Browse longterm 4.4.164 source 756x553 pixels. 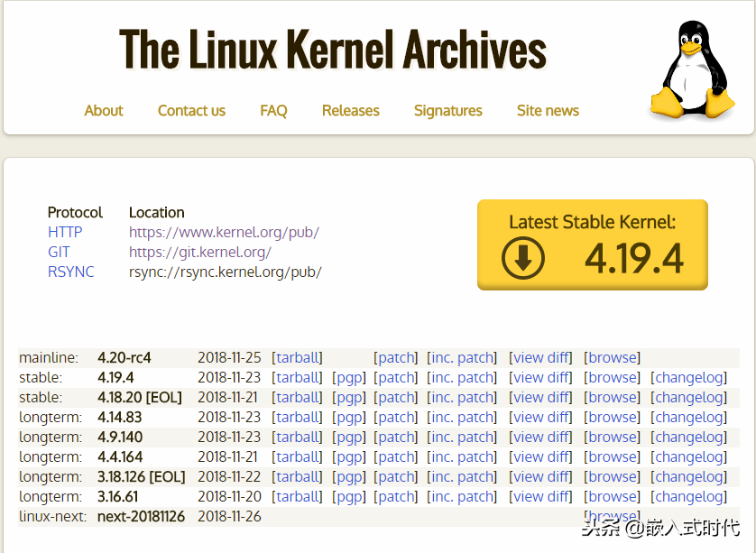pyautogui.click(x=612, y=457)
